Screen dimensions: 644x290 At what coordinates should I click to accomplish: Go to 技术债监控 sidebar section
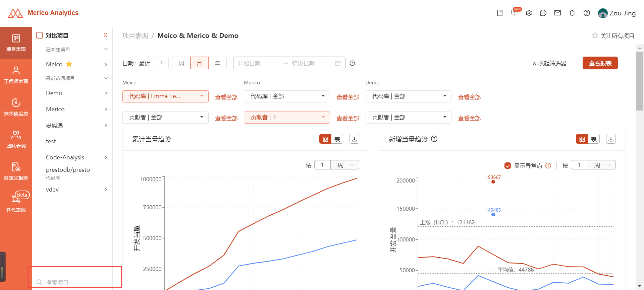pos(16,107)
